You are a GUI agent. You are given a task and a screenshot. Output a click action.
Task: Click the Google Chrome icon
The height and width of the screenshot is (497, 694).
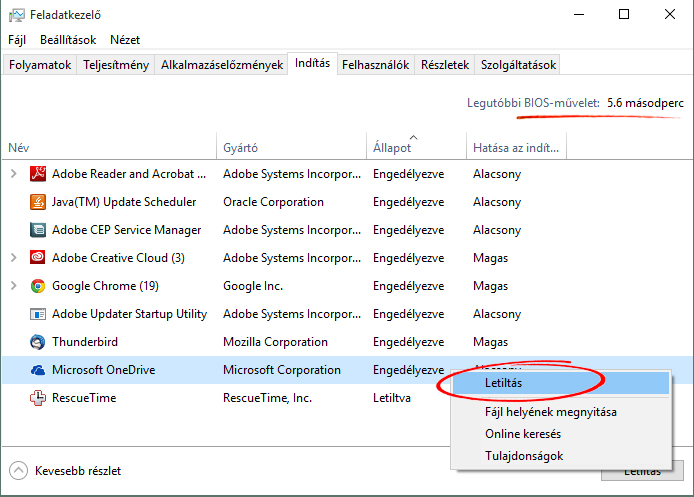(38, 286)
